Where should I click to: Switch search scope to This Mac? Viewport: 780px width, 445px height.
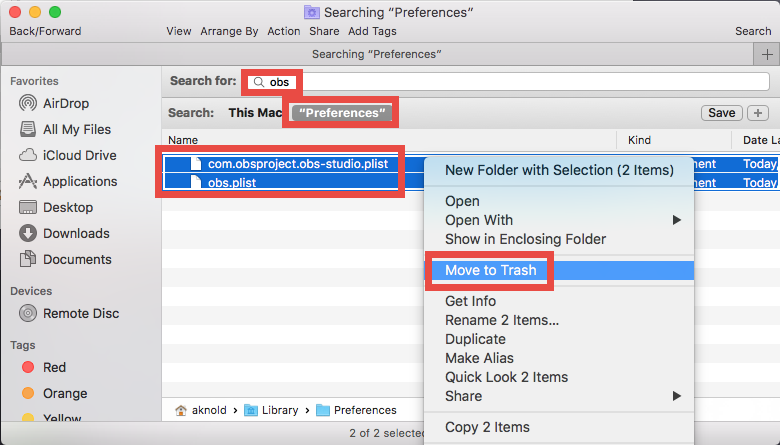tap(254, 113)
